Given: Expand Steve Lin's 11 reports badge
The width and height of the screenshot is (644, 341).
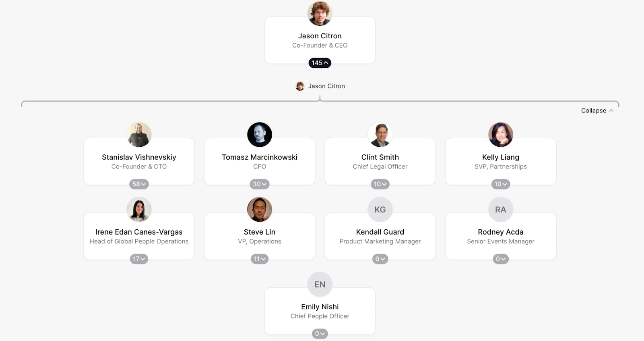Looking at the screenshot, I should (259, 259).
